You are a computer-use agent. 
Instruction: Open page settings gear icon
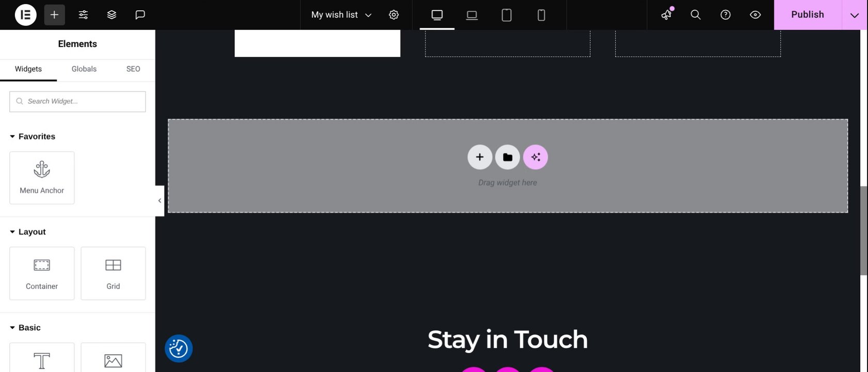click(394, 15)
